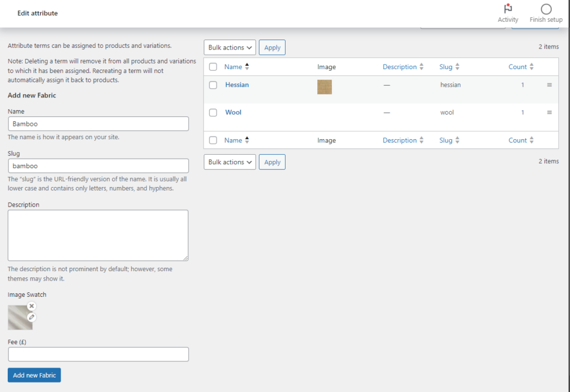570x392 pixels.
Task: Open the top Bulk actions dropdown
Action: [230, 48]
